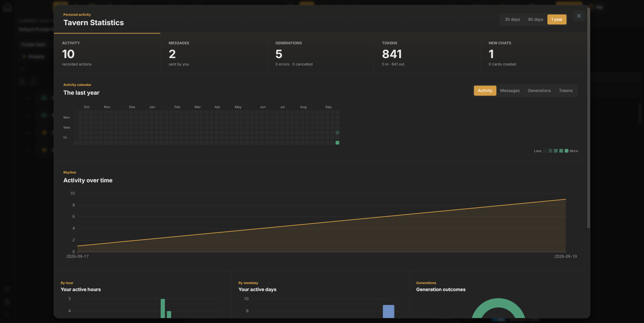Click the "Your active hours" heading

pos(81,289)
